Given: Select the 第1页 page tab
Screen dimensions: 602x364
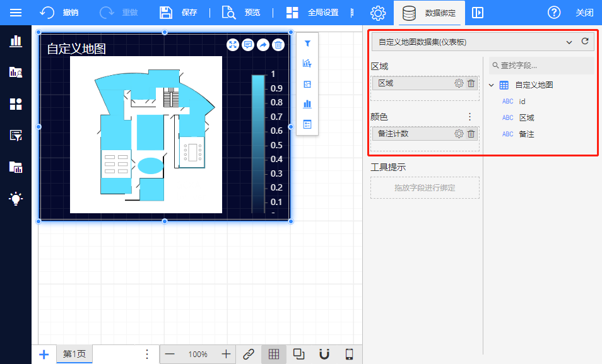Looking at the screenshot, I should tap(75, 354).
